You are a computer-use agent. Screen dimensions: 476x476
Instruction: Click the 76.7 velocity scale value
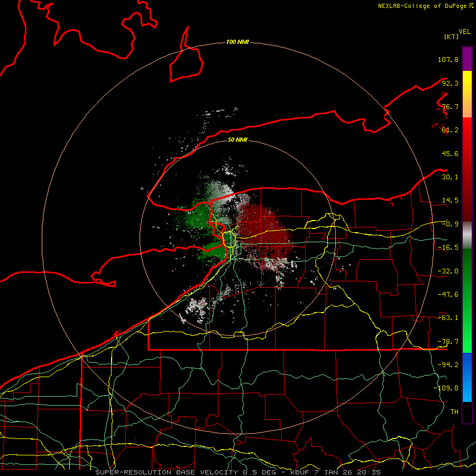tap(450, 106)
